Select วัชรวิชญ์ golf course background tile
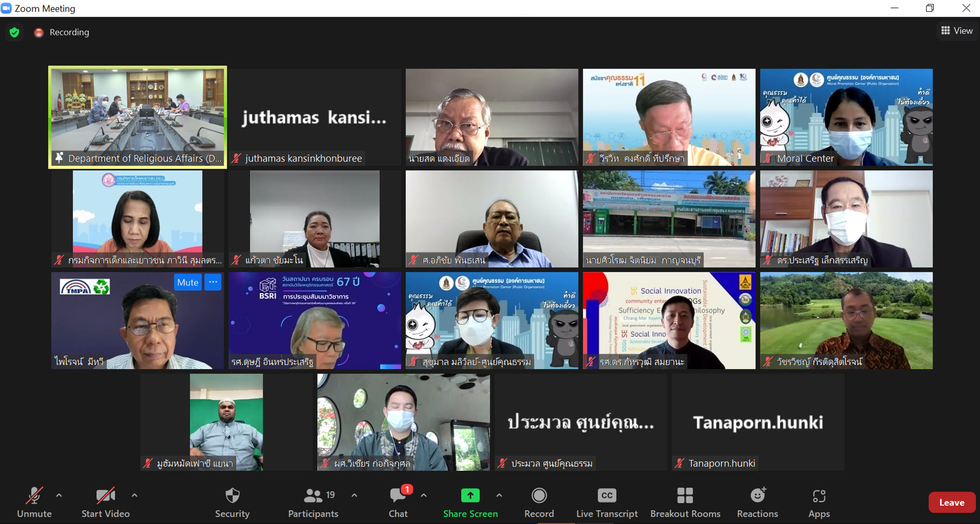This screenshot has width=980, height=524. click(x=846, y=321)
